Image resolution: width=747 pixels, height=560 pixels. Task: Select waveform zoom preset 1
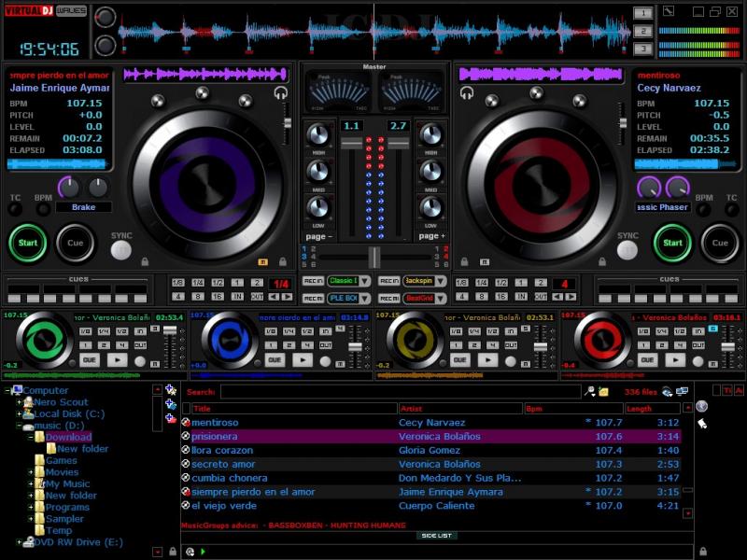(642, 13)
